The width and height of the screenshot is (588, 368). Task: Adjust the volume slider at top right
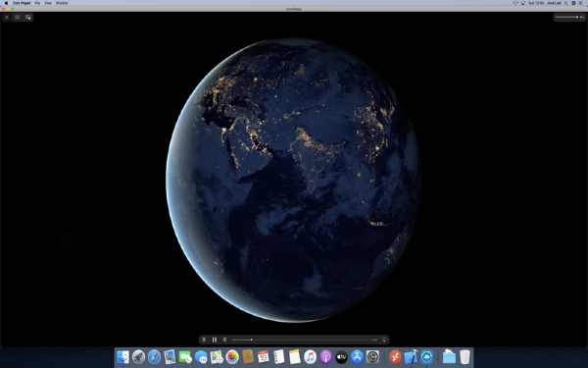point(566,17)
